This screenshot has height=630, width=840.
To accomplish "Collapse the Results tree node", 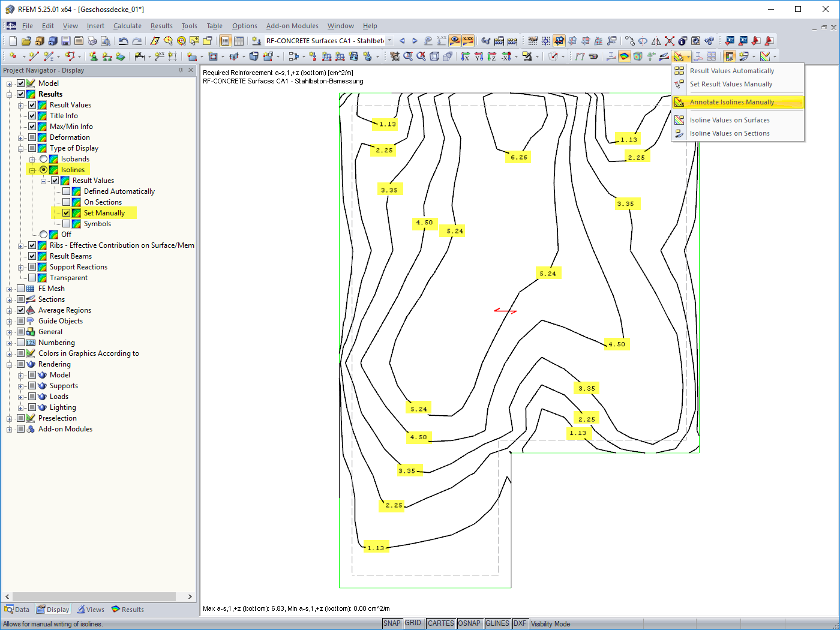I will click(x=10, y=94).
